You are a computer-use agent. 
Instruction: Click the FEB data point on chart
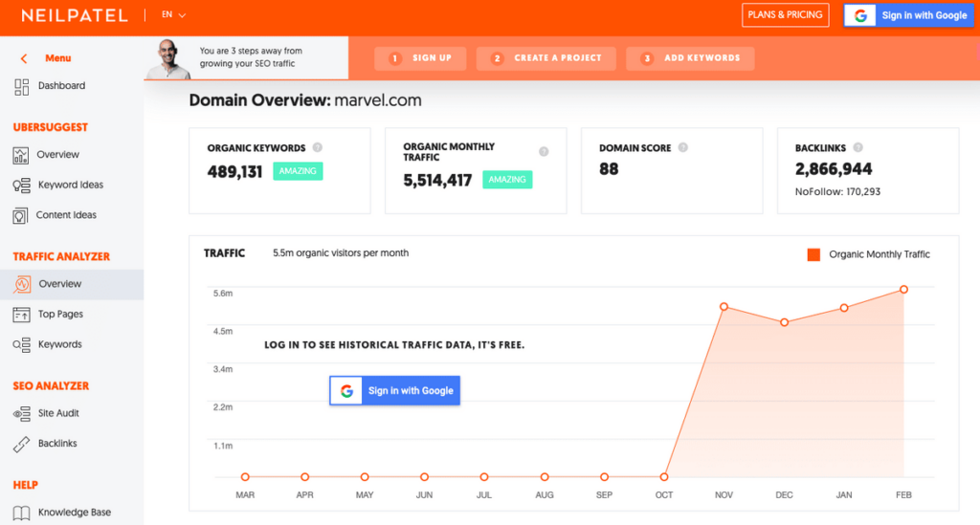tap(903, 290)
